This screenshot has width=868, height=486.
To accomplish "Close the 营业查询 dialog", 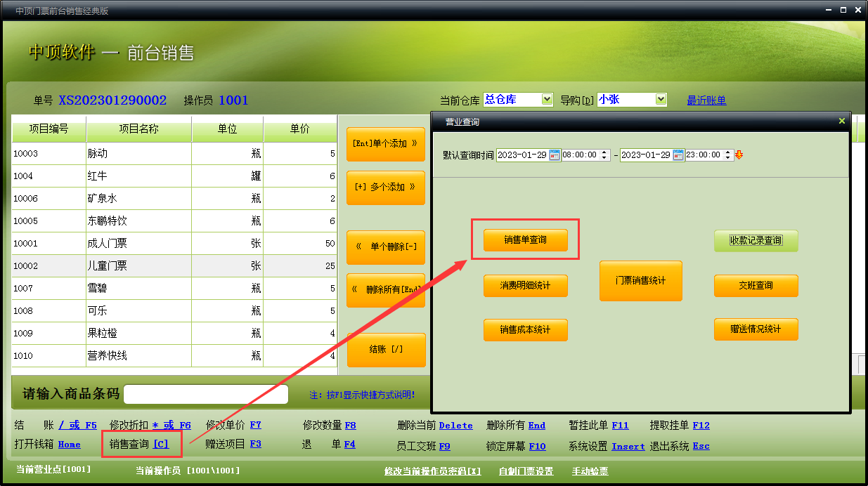I will click(x=841, y=121).
